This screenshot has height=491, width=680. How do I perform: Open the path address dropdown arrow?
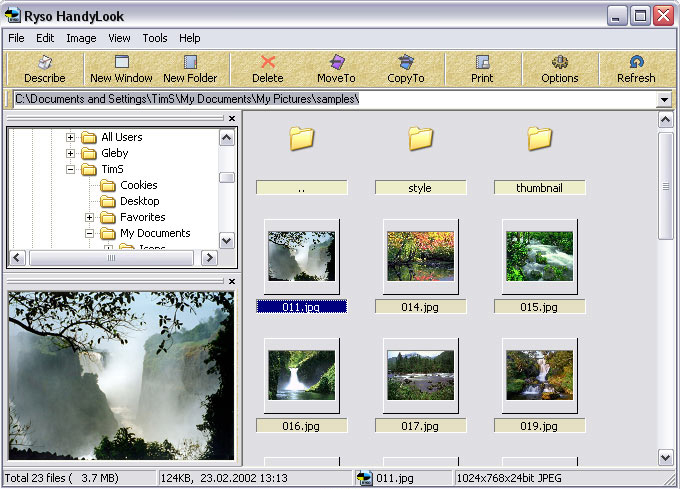(x=664, y=100)
